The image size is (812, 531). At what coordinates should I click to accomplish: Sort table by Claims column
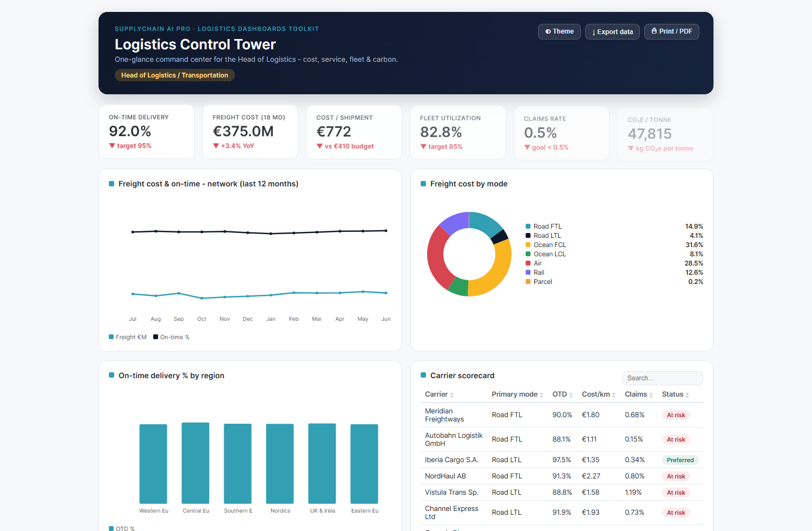click(639, 394)
